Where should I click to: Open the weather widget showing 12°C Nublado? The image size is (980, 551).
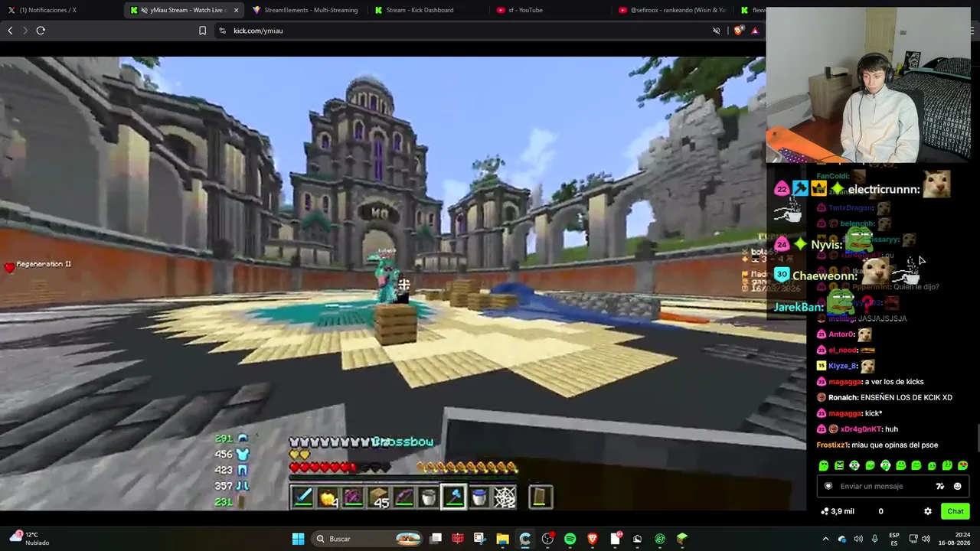pos(29,539)
